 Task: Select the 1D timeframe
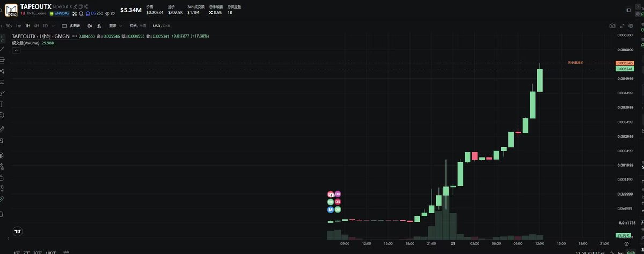(45, 26)
